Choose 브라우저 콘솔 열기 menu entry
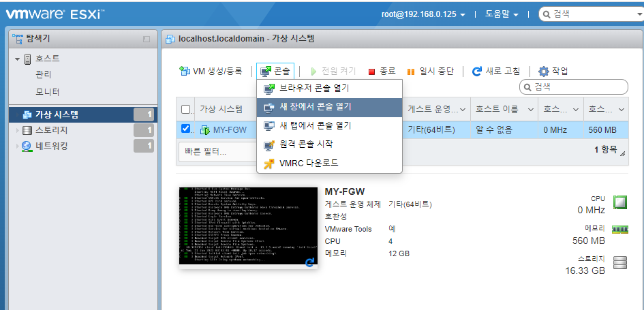644x310 pixels. click(329, 89)
